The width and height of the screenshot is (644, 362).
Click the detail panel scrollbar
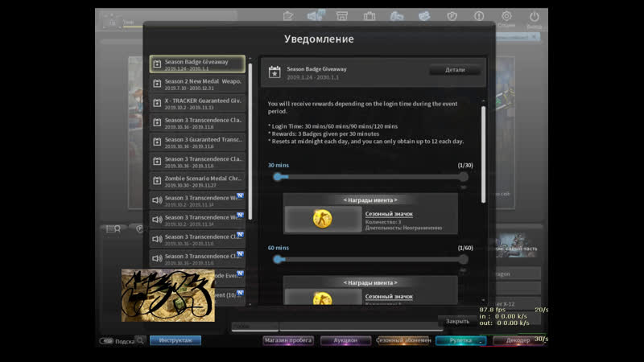pos(483,154)
